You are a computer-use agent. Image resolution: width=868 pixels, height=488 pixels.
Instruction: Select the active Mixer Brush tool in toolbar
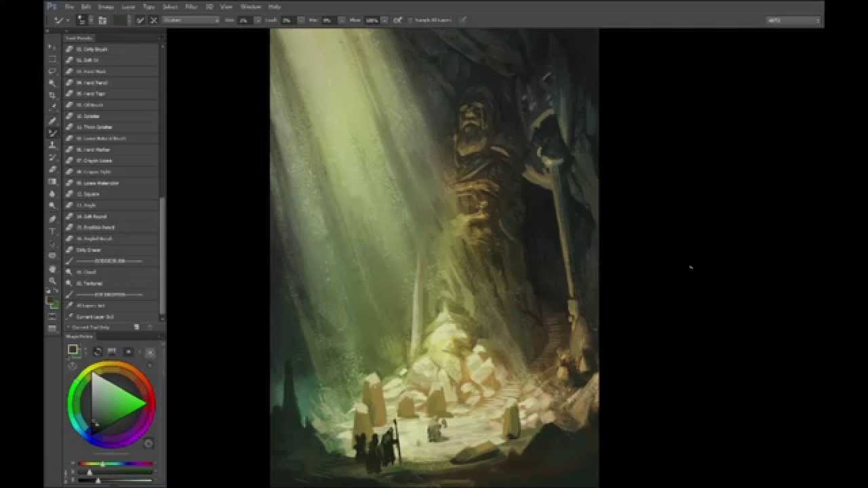(52, 133)
